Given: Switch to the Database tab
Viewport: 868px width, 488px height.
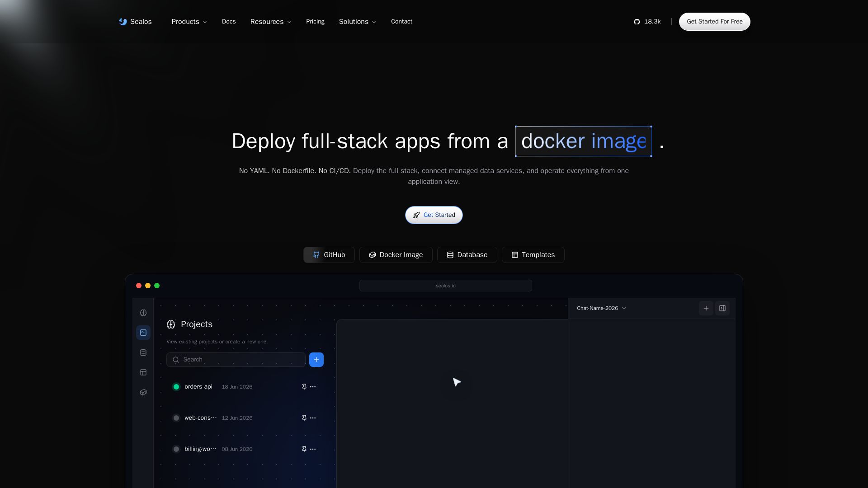Looking at the screenshot, I should [467, 255].
